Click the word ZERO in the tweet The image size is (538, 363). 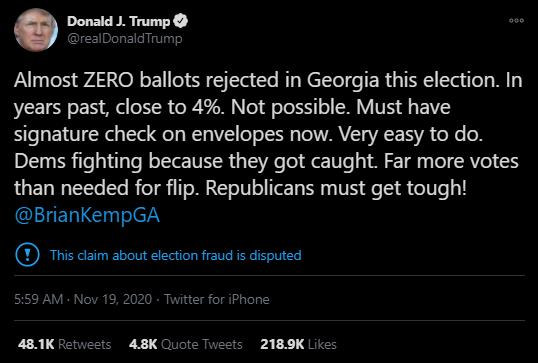(108, 80)
